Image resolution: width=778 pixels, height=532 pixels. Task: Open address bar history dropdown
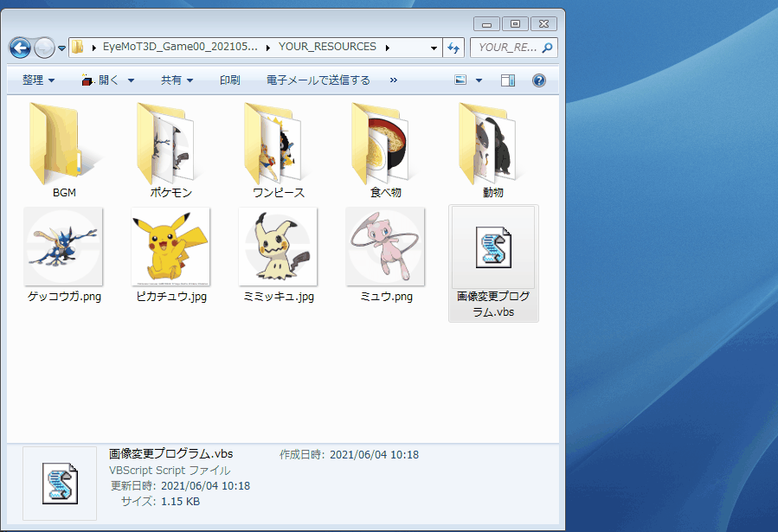[x=434, y=48]
